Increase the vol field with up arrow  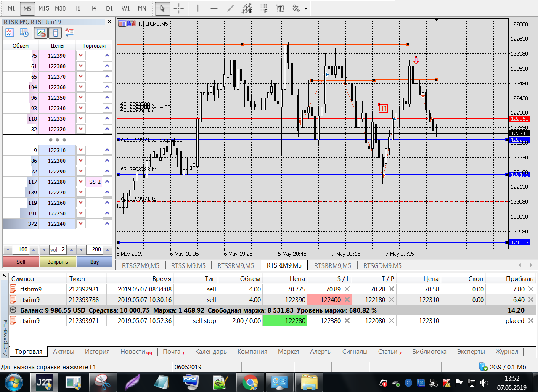point(71,249)
